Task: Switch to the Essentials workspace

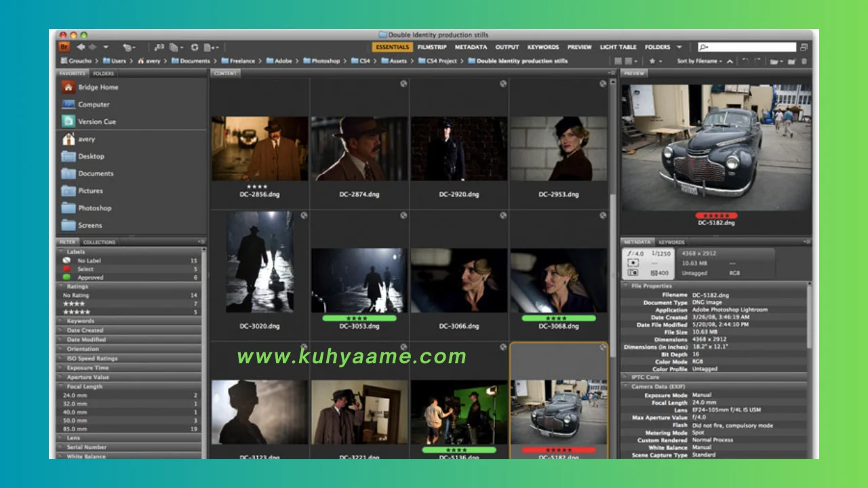Action: [392, 47]
